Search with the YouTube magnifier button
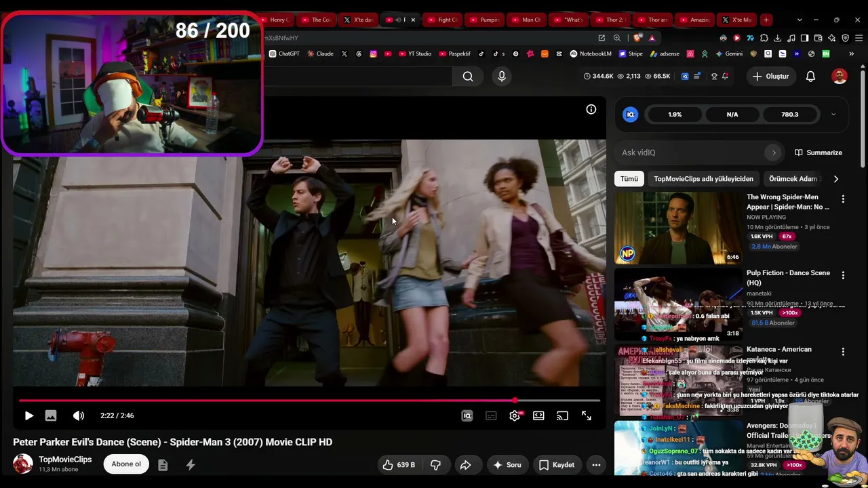This screenshot has width=868, height=488. [468, 77]
